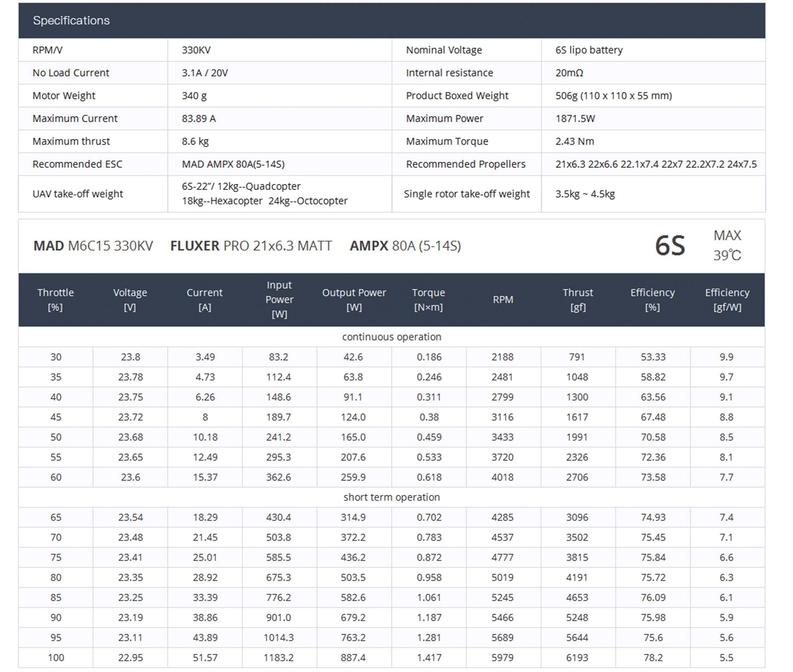
Task: Select the 6193 thrust value at 100% throttle
Action: click(x=577, y=657)
